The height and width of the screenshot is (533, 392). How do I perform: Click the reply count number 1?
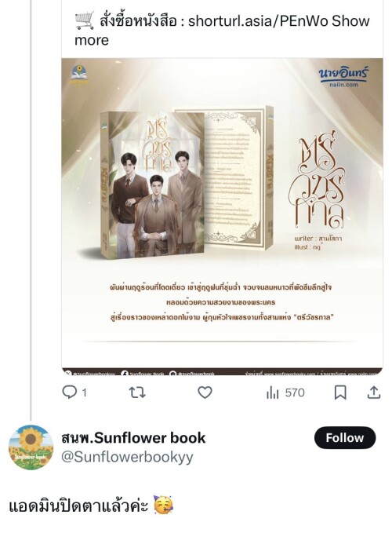point(84,393)
